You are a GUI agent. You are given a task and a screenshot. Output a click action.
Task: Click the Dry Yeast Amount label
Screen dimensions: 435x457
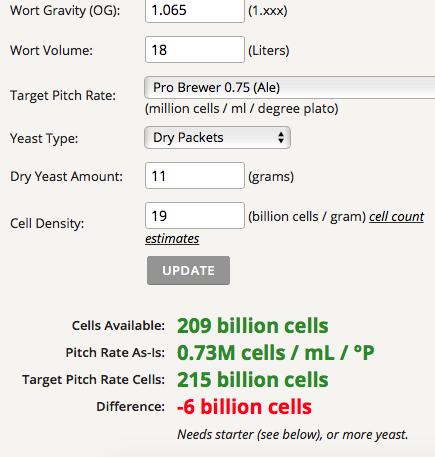(x=66, y=176)
